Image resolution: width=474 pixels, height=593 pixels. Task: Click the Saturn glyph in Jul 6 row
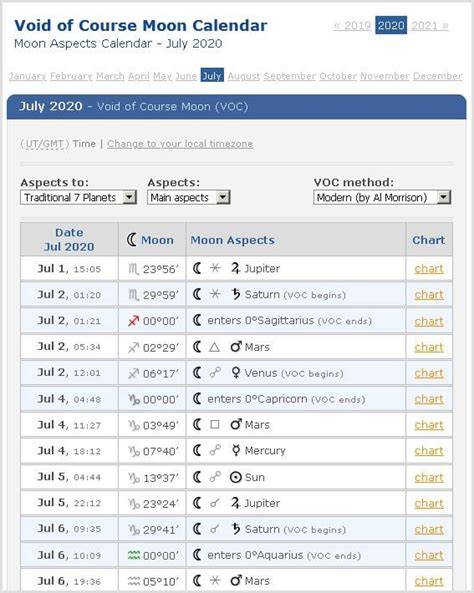coord(236,529)
